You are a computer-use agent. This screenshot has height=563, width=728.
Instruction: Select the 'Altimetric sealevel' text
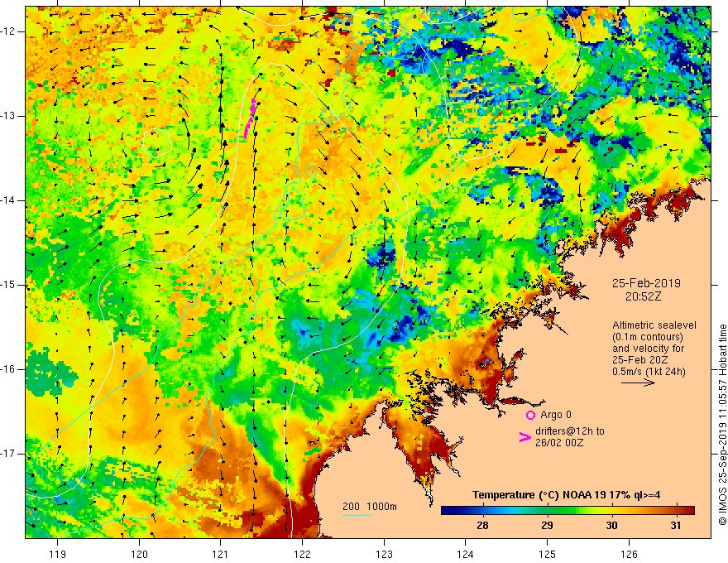coord(654,325)
